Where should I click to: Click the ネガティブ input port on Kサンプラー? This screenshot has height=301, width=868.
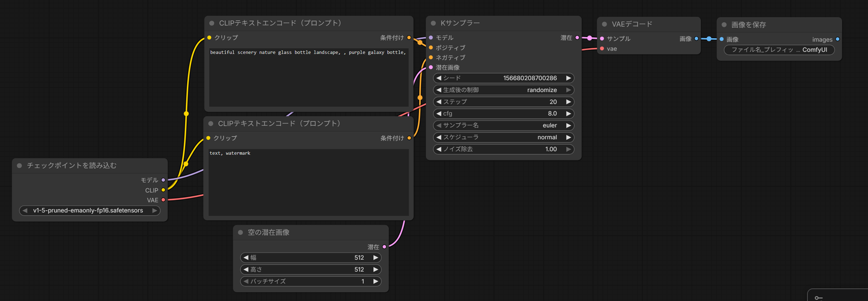tap(431, 57)
